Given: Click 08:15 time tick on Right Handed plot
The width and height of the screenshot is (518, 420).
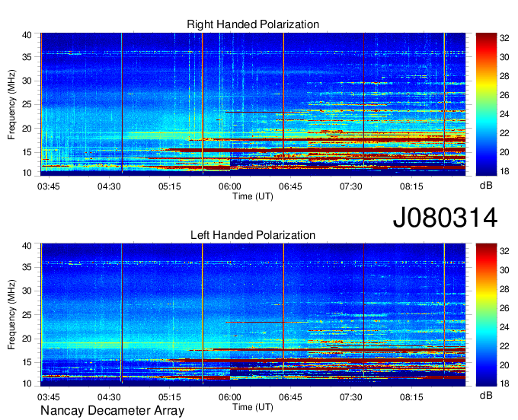Looking at the screenshot, I should pyautogui.click(x=411, y=186).
